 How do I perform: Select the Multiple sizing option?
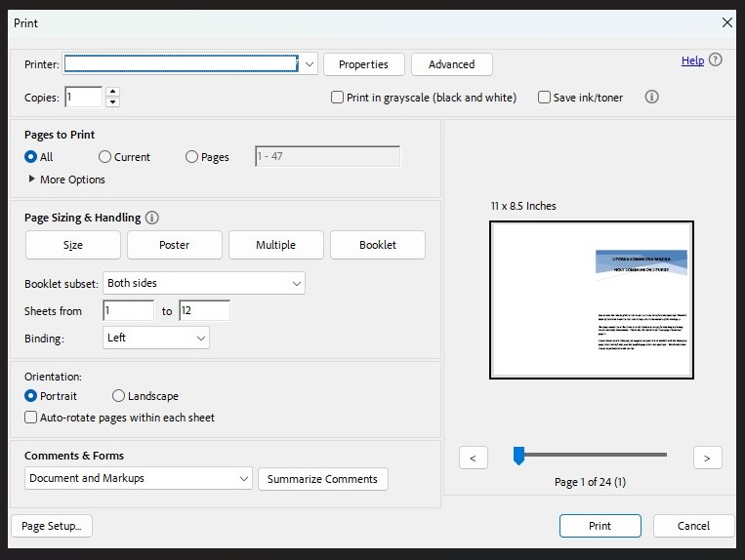click(276, 245)
